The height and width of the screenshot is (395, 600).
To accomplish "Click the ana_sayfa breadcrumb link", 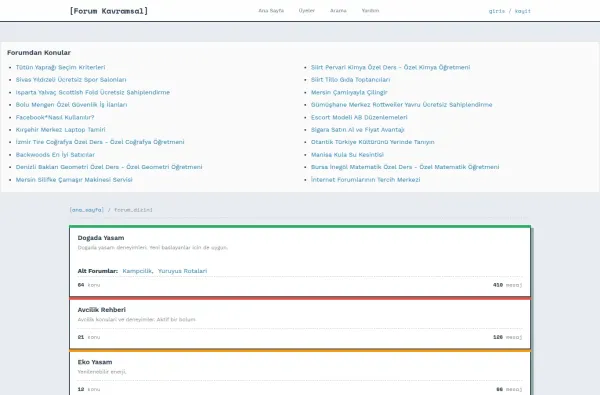I will [x=86, y=210].
